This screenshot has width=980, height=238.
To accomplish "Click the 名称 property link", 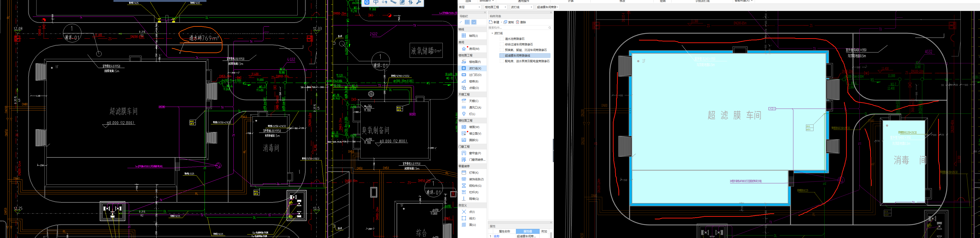I will click(496, 236).
